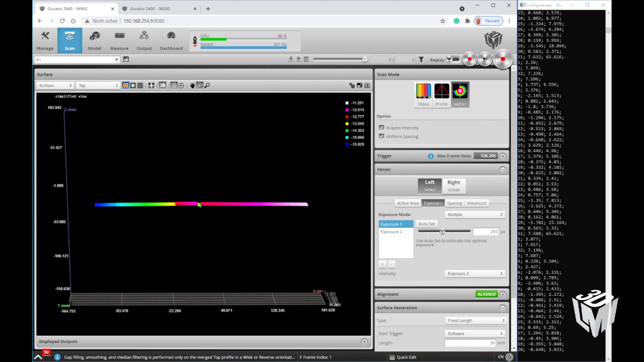Screen dimensions: 644x362
Task: Select the rotate view tool
Action: coord(200,85)
